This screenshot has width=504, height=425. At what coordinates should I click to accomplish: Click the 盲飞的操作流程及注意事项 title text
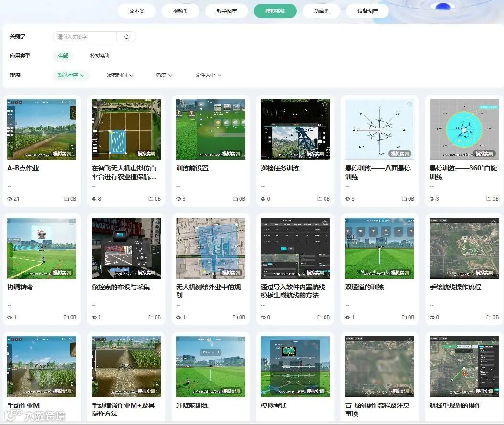pos(378,409)
